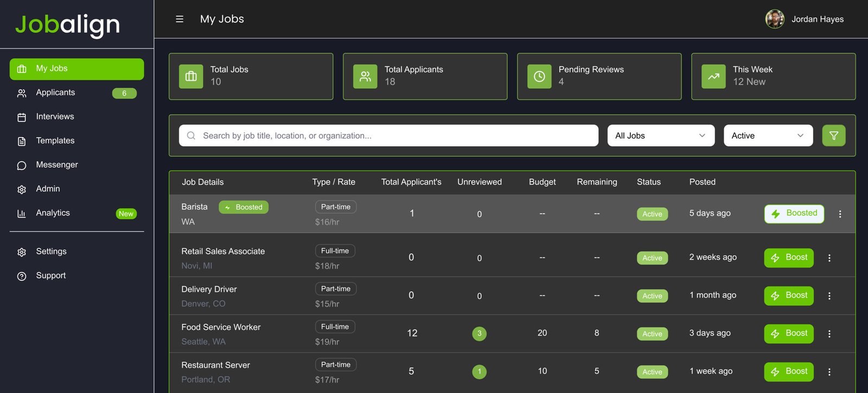868x393 pixels.
Task: Open three-dot menu for Restaurant Server
Action: 829,372
